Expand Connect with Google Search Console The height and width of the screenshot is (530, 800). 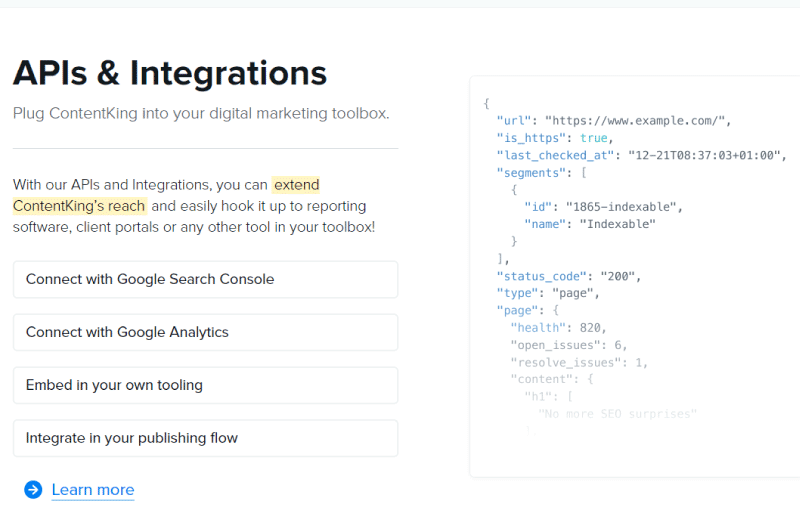pyautogui.click(x=206, y=280)
